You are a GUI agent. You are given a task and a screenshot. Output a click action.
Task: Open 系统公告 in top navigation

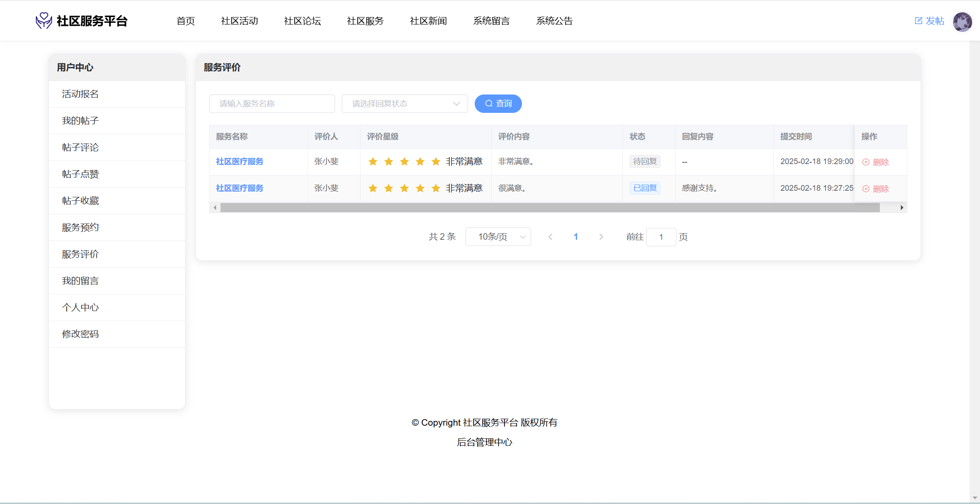click(x=554, y=21)
